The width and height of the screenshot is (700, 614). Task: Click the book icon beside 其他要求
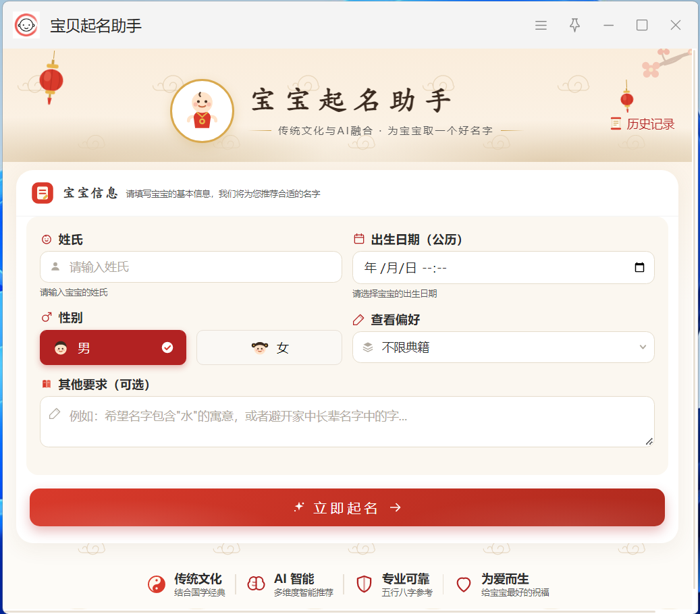(x=47, y=384)
